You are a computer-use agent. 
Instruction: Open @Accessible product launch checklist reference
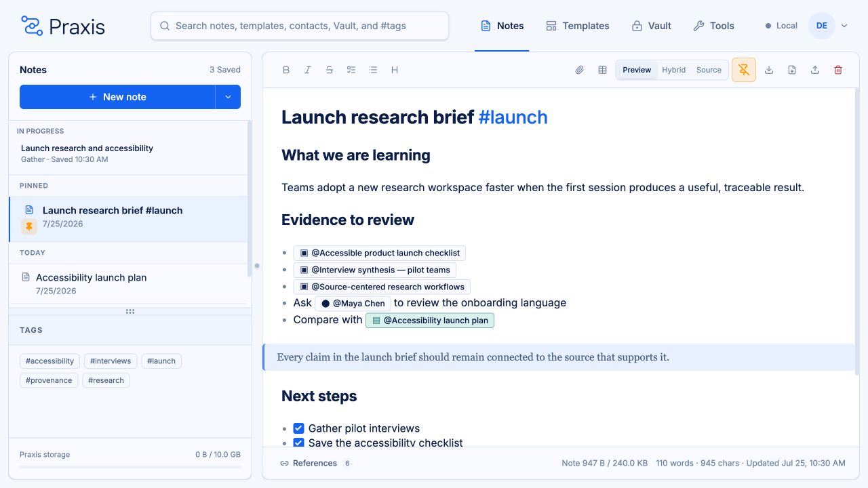tap(379, 253)
